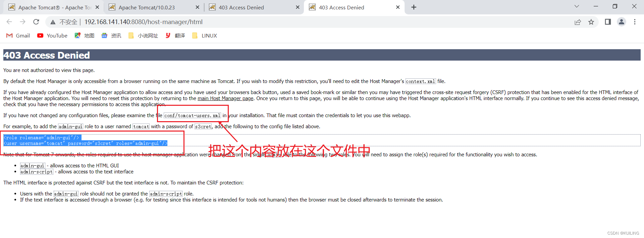Click the 403 Access Denied heading
Screen dimensions: 644x238
pos(47,55)
